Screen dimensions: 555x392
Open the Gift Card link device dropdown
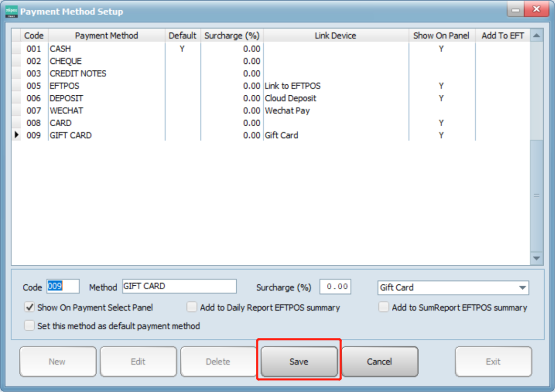coord(522,288)
